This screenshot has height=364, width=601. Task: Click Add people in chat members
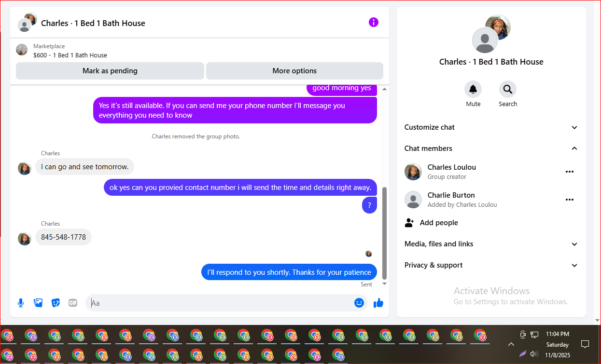(432, 223)
